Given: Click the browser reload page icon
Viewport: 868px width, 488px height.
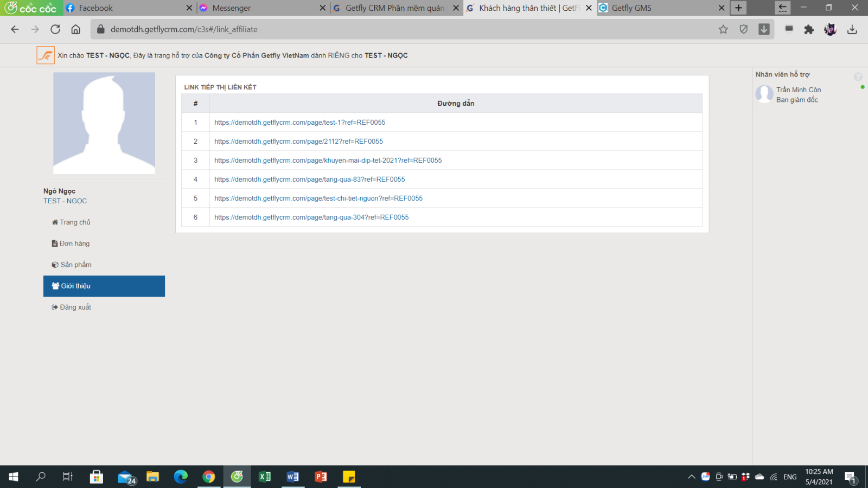Looking at the screenshot, I should (55, 29).
